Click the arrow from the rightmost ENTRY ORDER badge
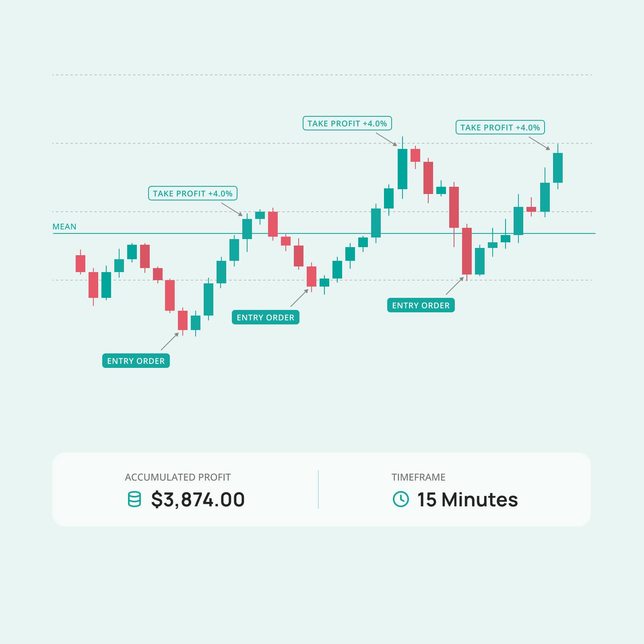This screenshot has height=644, width=644. 455,285
